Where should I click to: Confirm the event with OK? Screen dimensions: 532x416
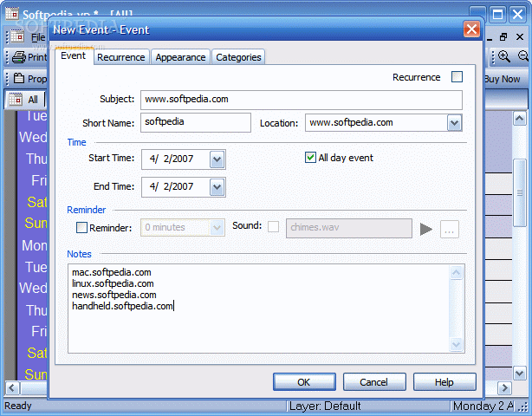304,382
